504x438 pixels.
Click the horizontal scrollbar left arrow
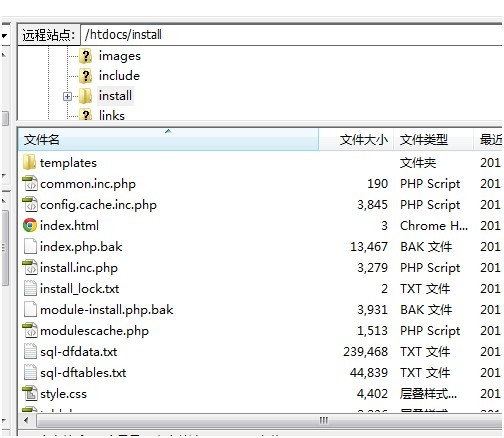pos(26,420)
